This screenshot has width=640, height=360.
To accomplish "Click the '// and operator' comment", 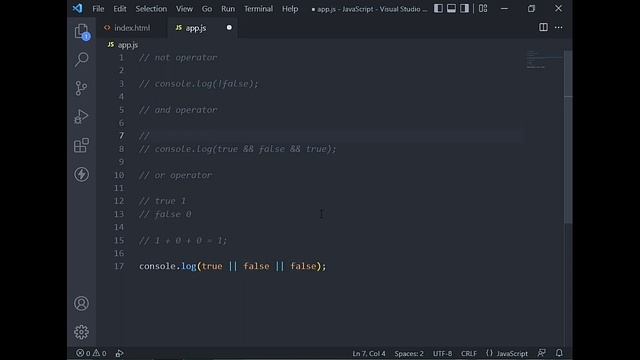I will click(x=178, y=110).
